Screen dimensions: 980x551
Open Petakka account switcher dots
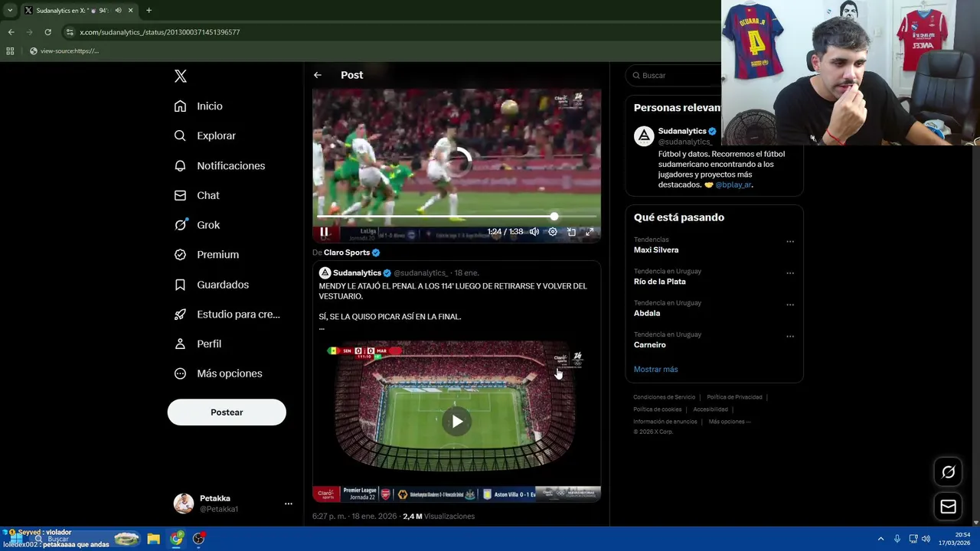(289, 504)
